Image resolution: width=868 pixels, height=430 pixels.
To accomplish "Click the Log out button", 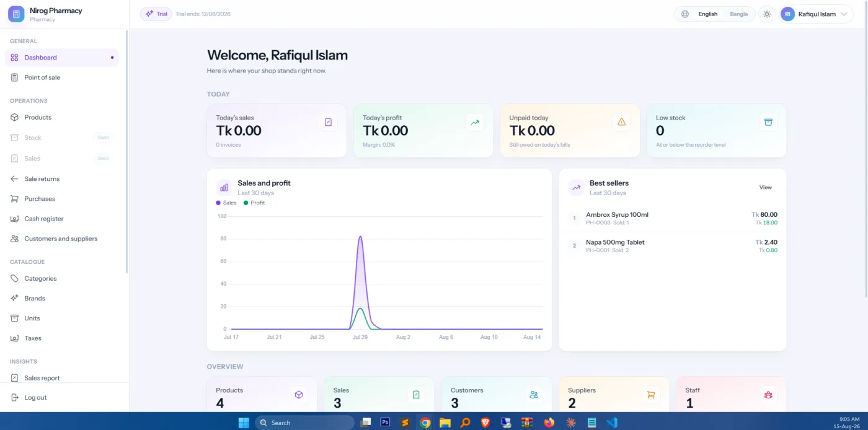I will (61, 397).
